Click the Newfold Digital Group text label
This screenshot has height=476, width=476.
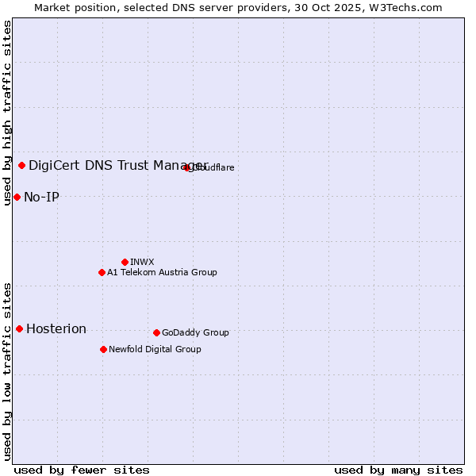click(x=155, y=349)
